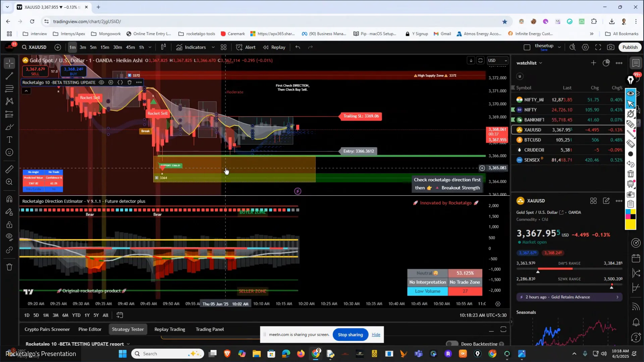The height and width of the screenshot is (362, 644).
Task: Open the candlestick chart type selector
Action: (163, 47)
